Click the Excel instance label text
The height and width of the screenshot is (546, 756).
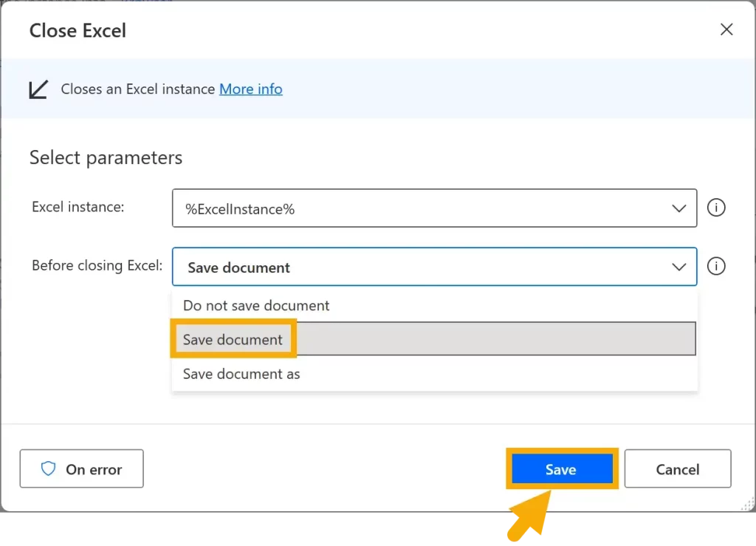(x=78, y=207)
